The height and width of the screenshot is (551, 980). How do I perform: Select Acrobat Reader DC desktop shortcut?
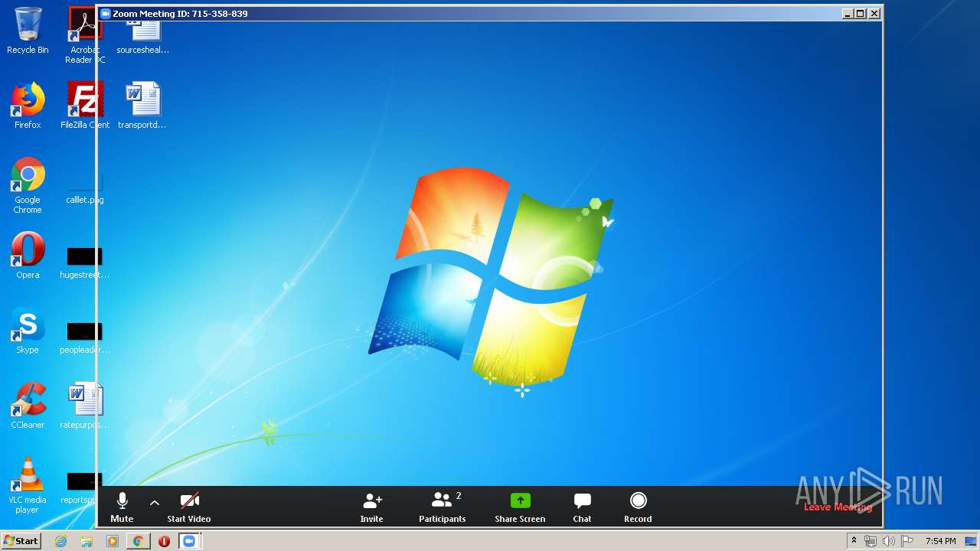pyautogui.click(x=84, y=34)
